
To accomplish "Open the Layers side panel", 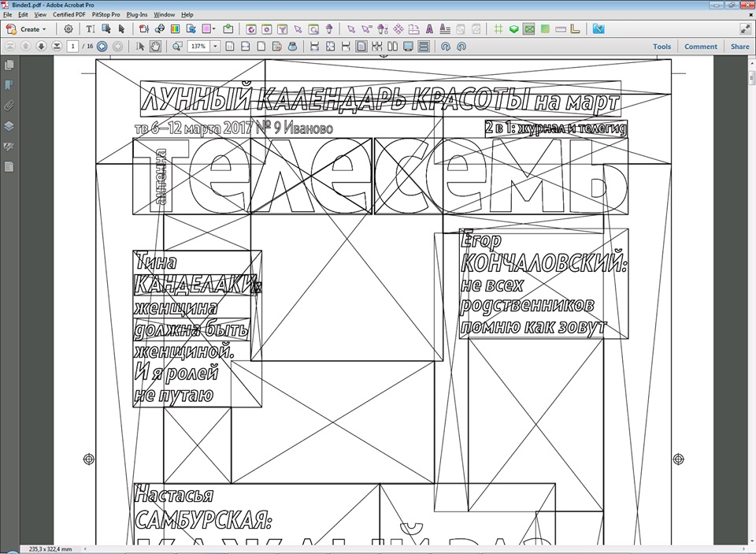I will click(9, 126).
